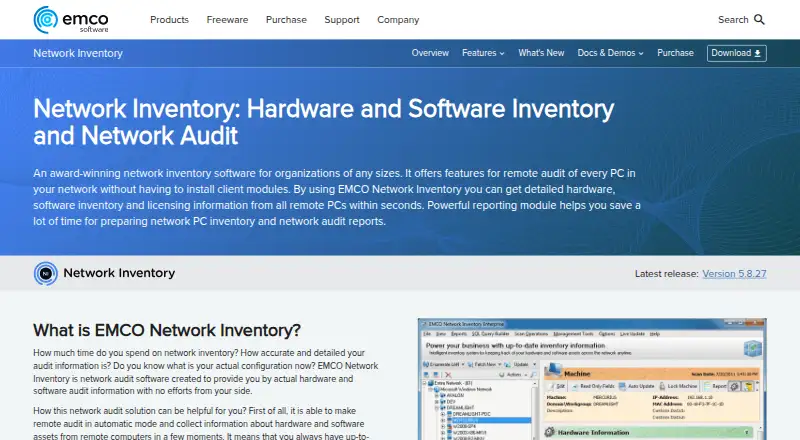Click the EMCO Software logo
This screenshot has height=440, width=800.
[71, 20]
